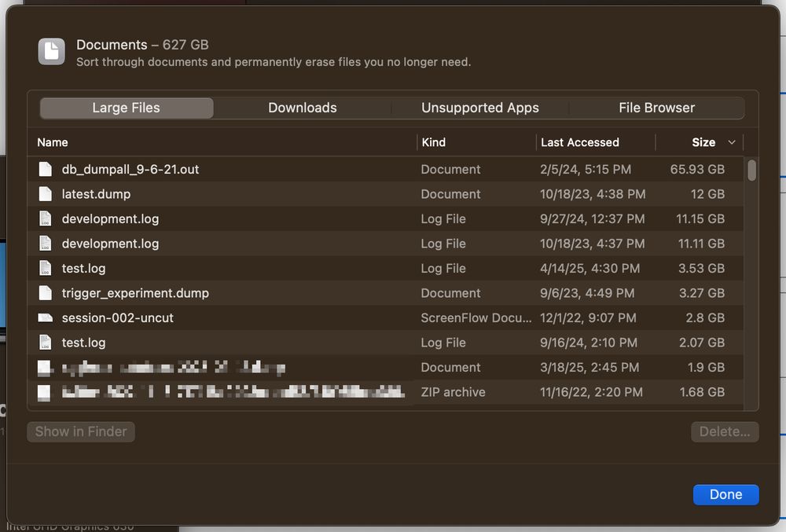Click the ScreenFlow icon for session-002-uncut

(46, 317)
